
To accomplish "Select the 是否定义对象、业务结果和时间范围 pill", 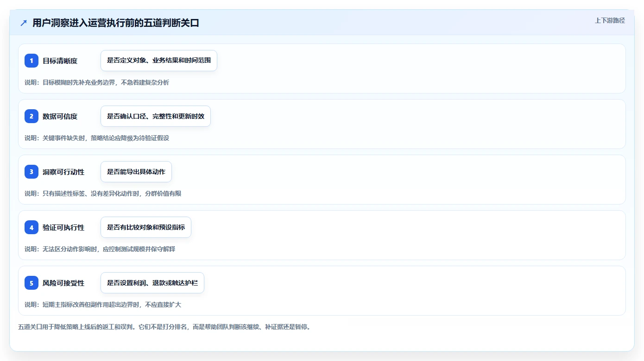I will (x=159, y=61).
